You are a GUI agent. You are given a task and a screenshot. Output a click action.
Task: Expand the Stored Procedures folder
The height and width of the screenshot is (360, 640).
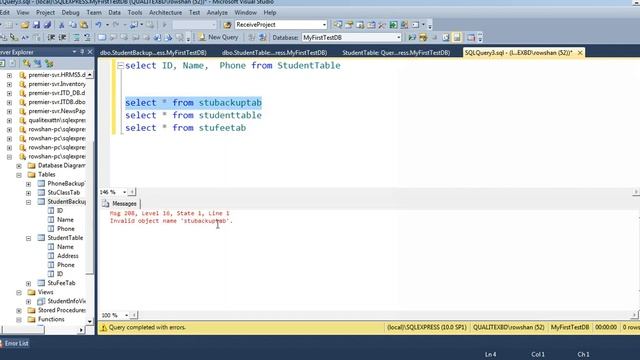coord(19,311)
